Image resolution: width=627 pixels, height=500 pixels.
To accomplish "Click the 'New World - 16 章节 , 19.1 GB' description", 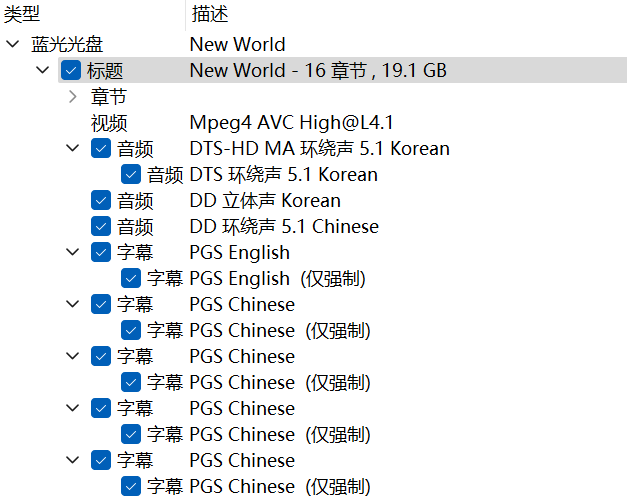I will (318, 70).
